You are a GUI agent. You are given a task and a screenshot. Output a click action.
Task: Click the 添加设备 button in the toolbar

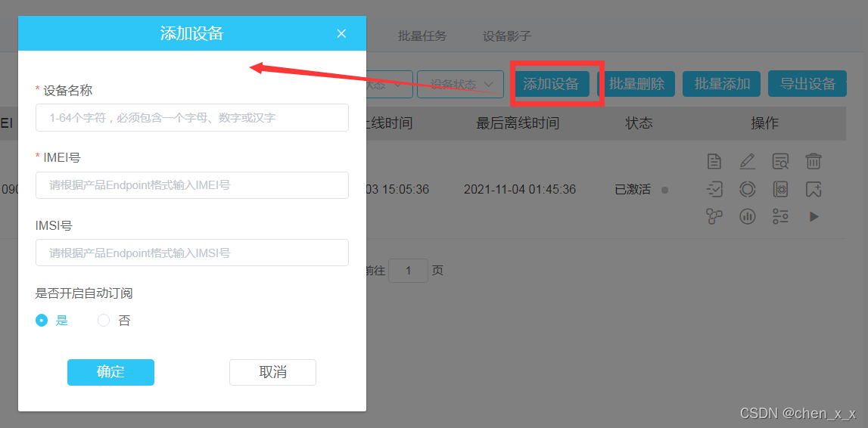(x=551, y=83)
